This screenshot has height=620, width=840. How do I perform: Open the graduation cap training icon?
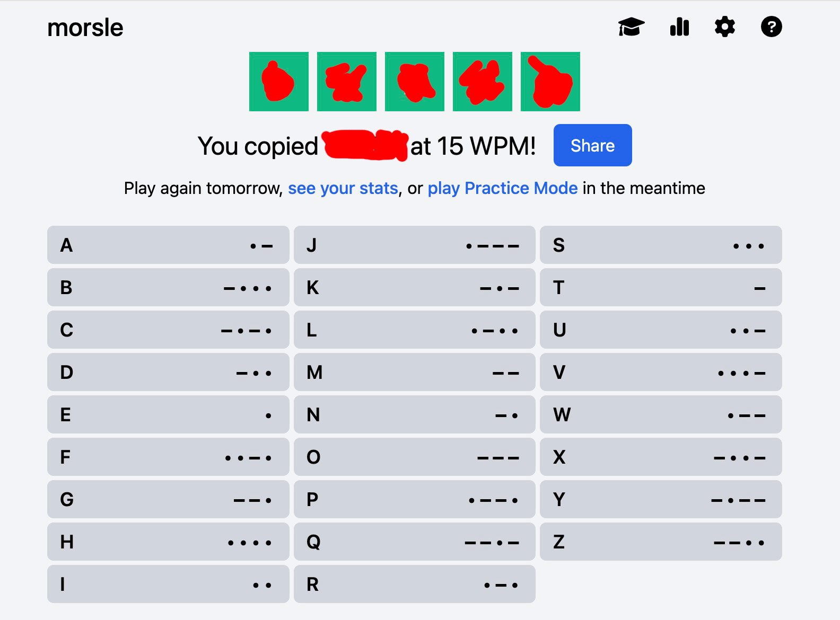(x=631, y=27)
